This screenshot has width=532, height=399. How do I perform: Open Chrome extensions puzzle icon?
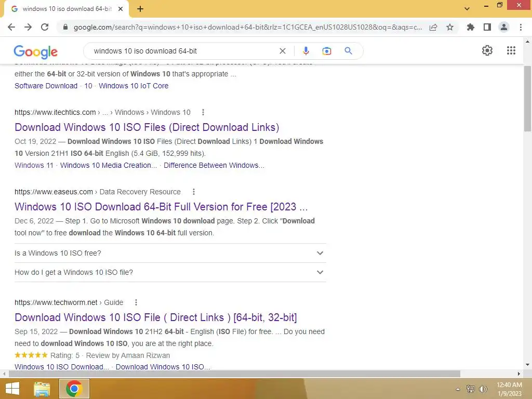(x=471, y=27)
